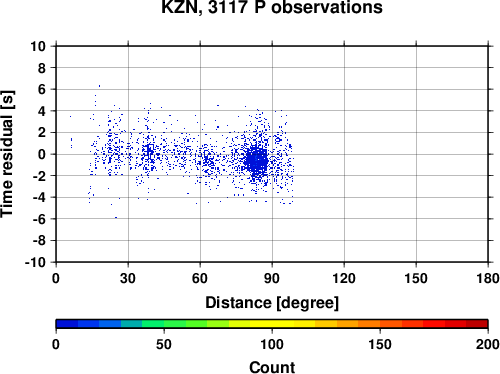
Task: Click the lowest outlier point near -6 seconds residual
Action: (x=116, y=218)
